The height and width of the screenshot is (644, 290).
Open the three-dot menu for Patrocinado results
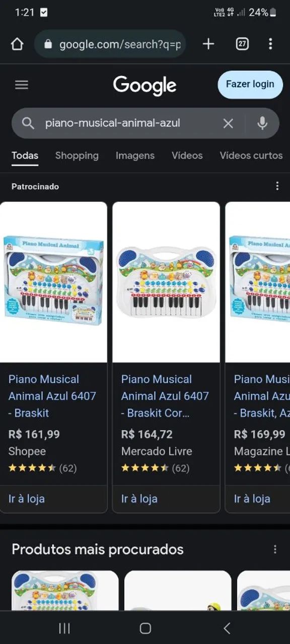tap(277, 186)
